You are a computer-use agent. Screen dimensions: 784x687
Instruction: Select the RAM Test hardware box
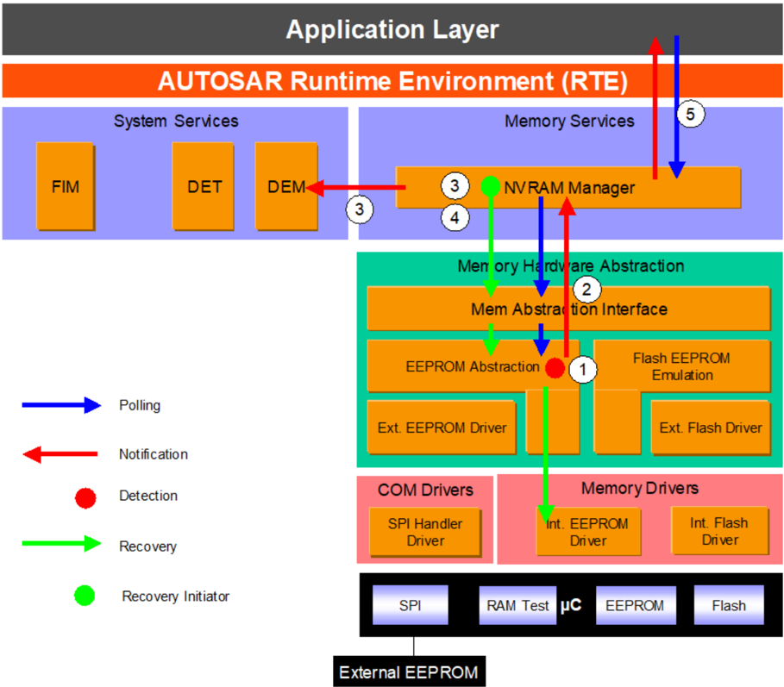click(517, 605)
